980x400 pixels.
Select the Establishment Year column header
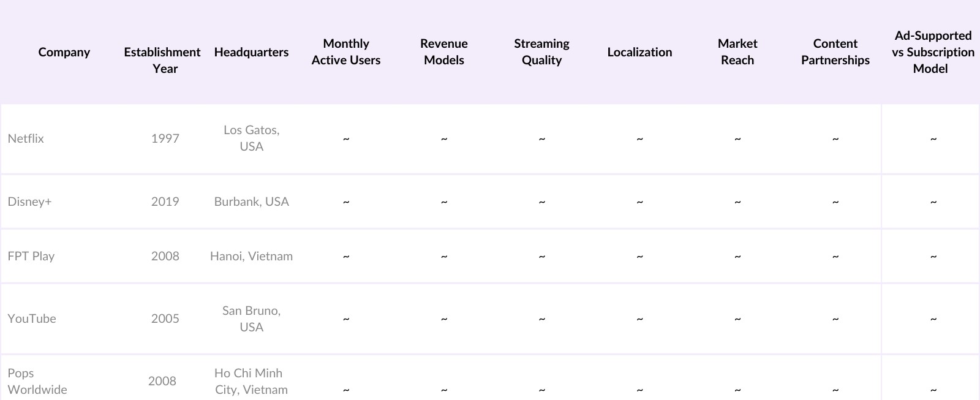(162, 60)
